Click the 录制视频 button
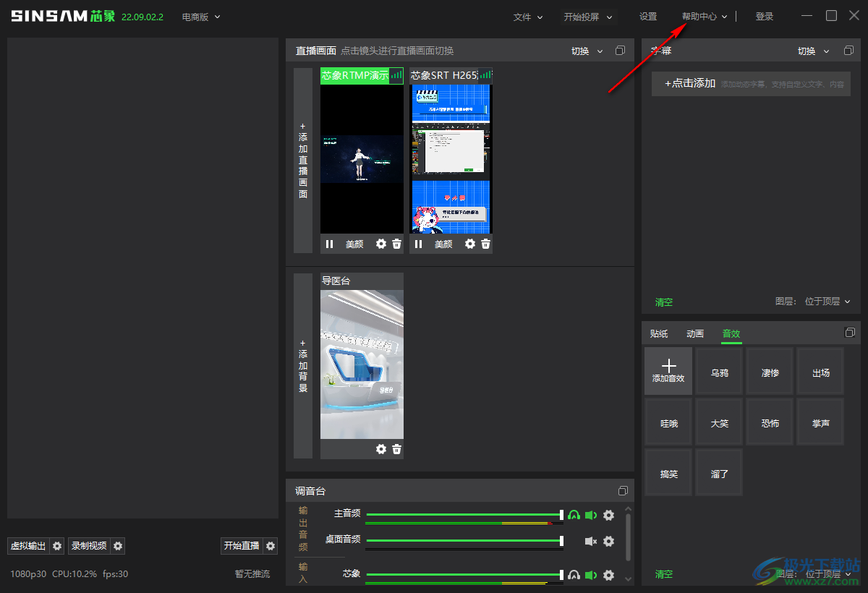Screen dimensions: 868x593 click(x=89, y=546)
